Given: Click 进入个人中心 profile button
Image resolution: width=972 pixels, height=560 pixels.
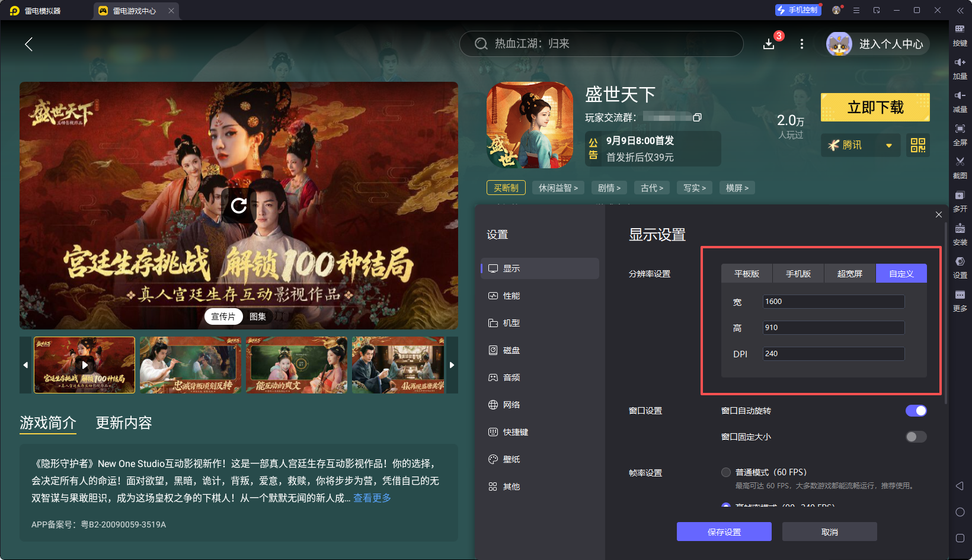Looking at the screenshot, I should pos(878,44).
